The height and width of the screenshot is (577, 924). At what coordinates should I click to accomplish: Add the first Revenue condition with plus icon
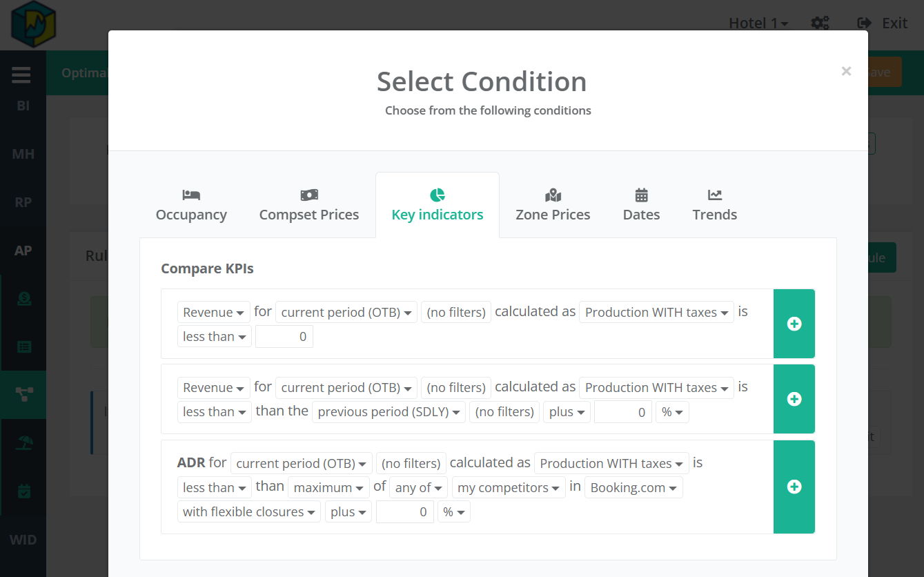(x=794, y=324)
